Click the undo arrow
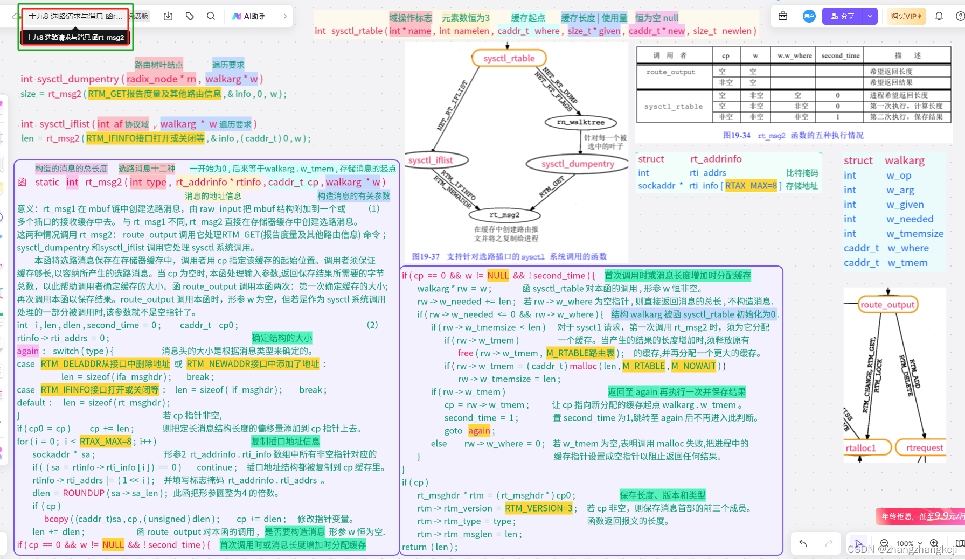This screenshot has height=560, width=965. [803, 543]
